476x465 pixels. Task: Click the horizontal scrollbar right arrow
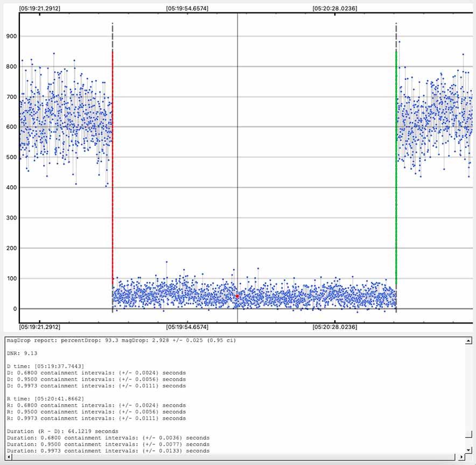click(461, 457)
